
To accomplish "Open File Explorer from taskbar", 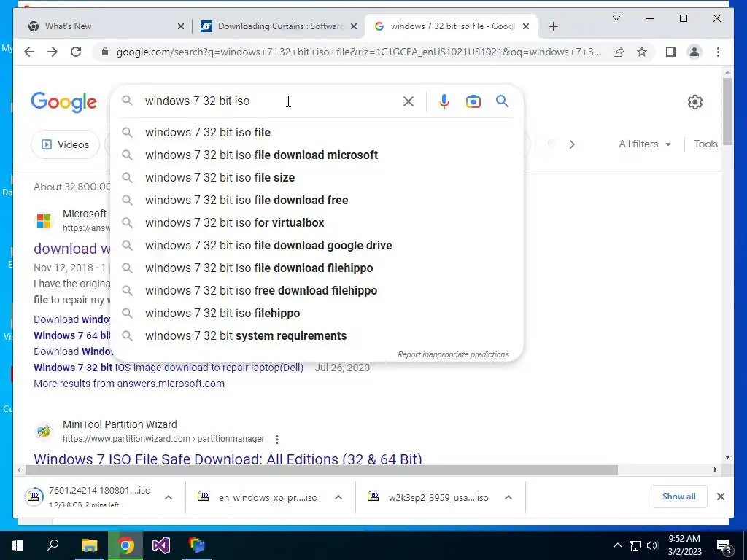I will (x=89, y=545).
